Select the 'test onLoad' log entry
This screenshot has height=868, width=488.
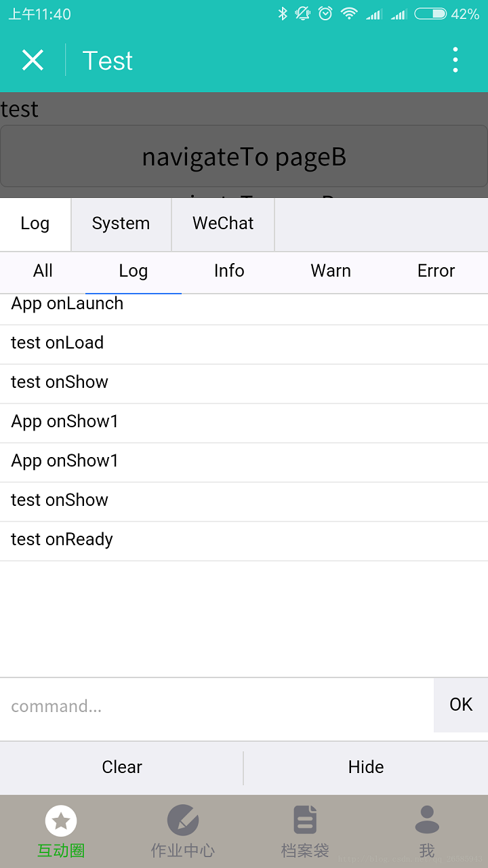click(244, 344)
